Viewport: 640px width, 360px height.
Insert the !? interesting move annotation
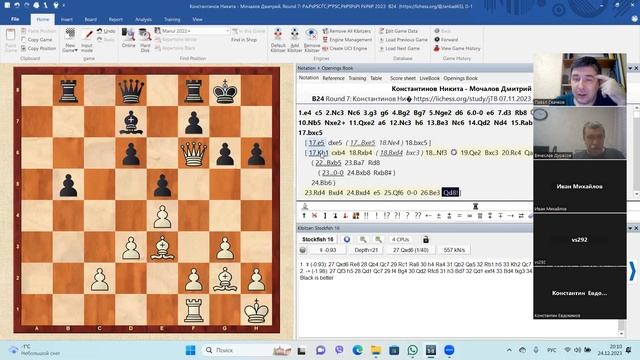[387, 216]
